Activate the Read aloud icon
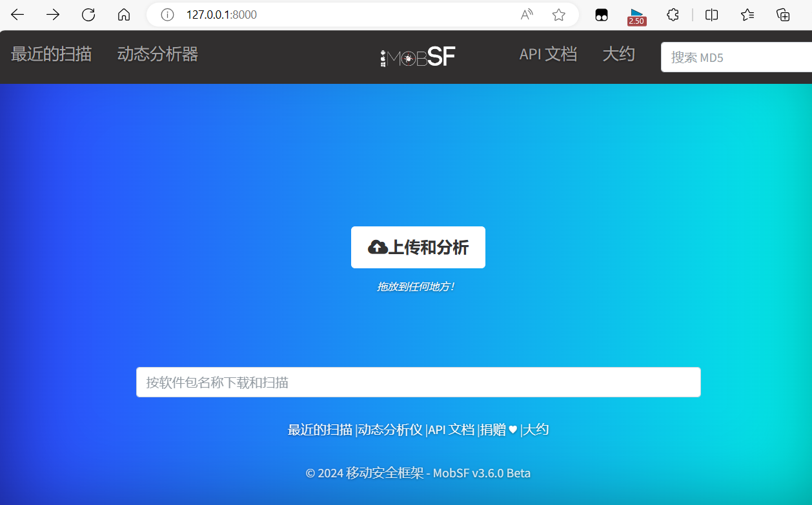The image size is (812, 505). coord(527,15)
